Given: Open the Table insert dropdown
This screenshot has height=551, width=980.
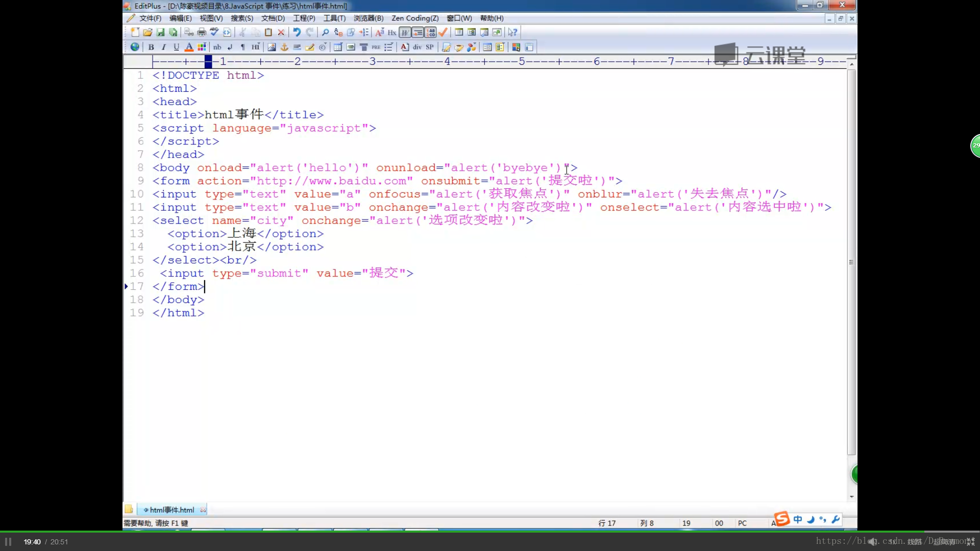Looking at the screenshot, I should click(338, 47).
